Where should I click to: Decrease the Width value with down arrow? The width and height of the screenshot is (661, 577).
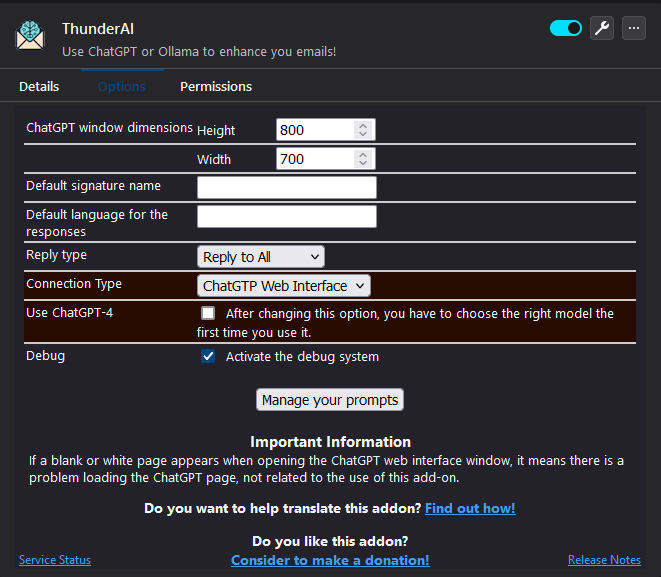363,163
